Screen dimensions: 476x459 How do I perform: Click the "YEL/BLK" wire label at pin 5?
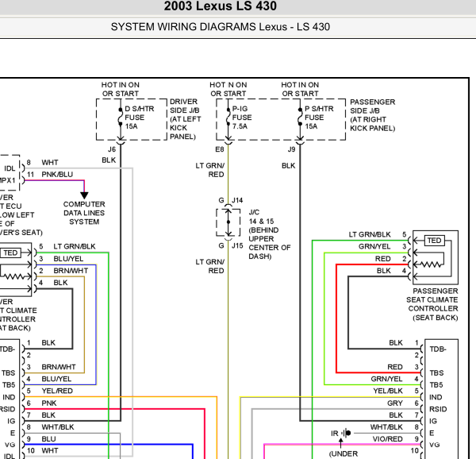pyautogui.click(x=388, y=391)
